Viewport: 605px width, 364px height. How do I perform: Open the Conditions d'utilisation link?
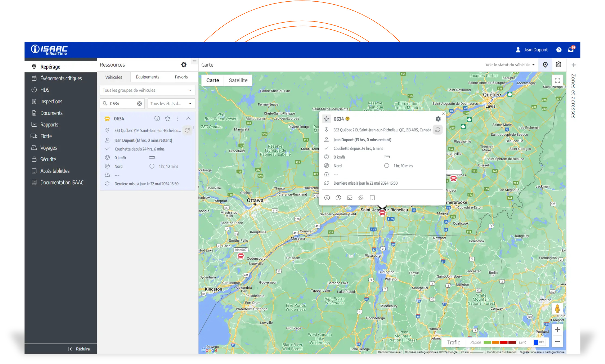pos(502,352)
